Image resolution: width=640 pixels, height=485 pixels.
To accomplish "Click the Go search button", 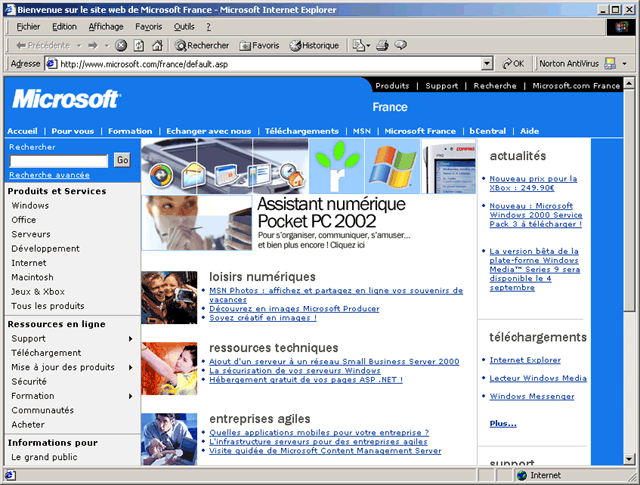I will [122, 160].
